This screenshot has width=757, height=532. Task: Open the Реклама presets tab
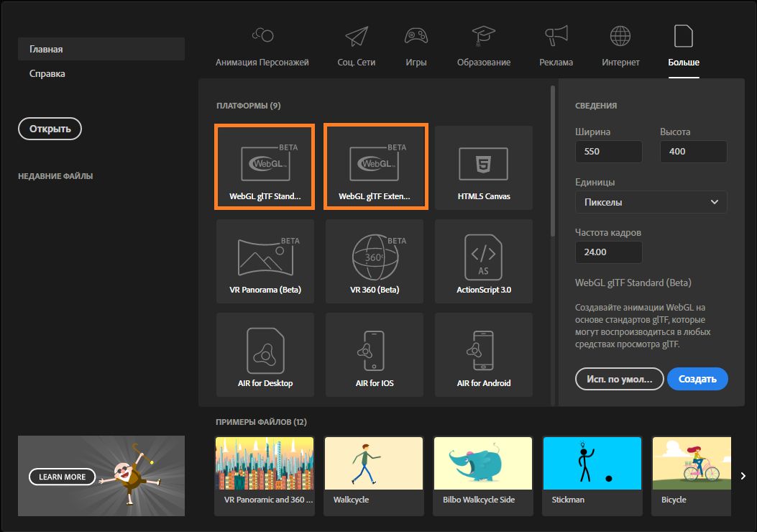(556, 47)
